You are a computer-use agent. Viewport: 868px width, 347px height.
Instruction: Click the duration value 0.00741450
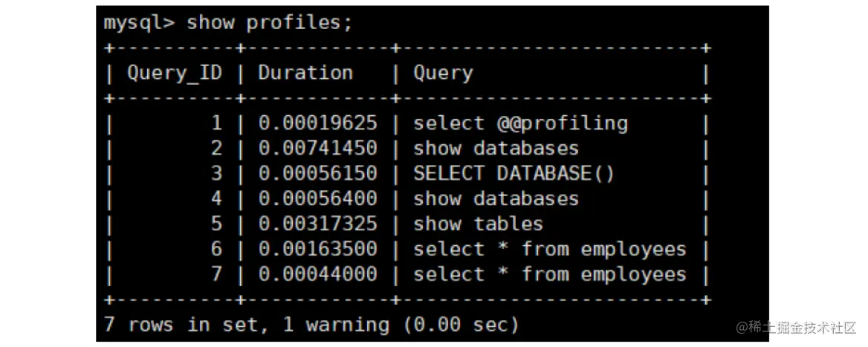317,149
